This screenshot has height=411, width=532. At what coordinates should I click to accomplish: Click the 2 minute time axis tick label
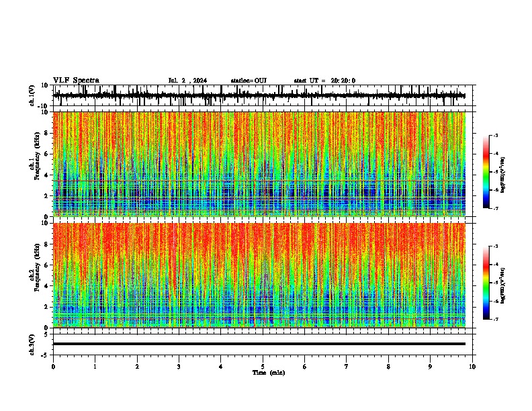(x=137, y=367)
